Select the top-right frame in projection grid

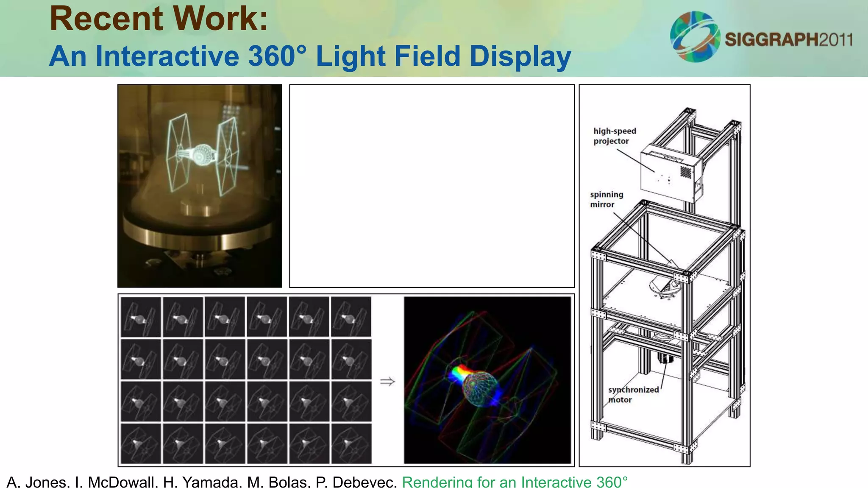(x=351, y=317)
